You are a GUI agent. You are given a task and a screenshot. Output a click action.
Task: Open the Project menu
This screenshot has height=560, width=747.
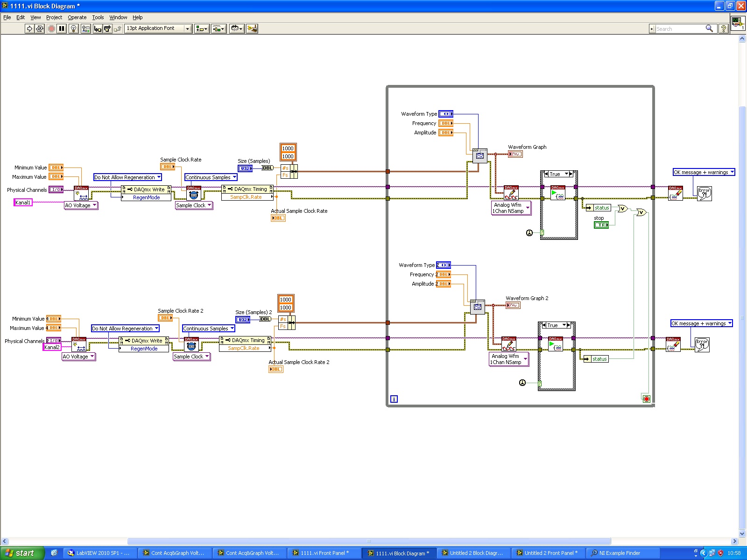point(54,17)
